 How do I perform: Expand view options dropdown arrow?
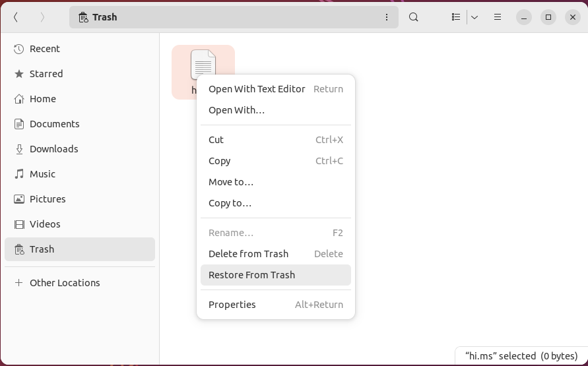(474, 17)
